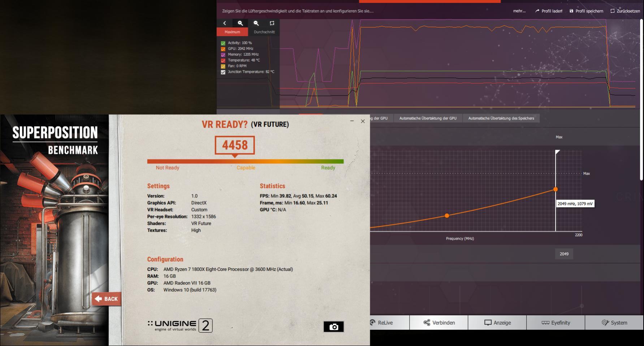Image resolution: width=644 pixels, height=346 pixels.
Task: Zoom out on the monitoring graph
Action: pos(256,23)
